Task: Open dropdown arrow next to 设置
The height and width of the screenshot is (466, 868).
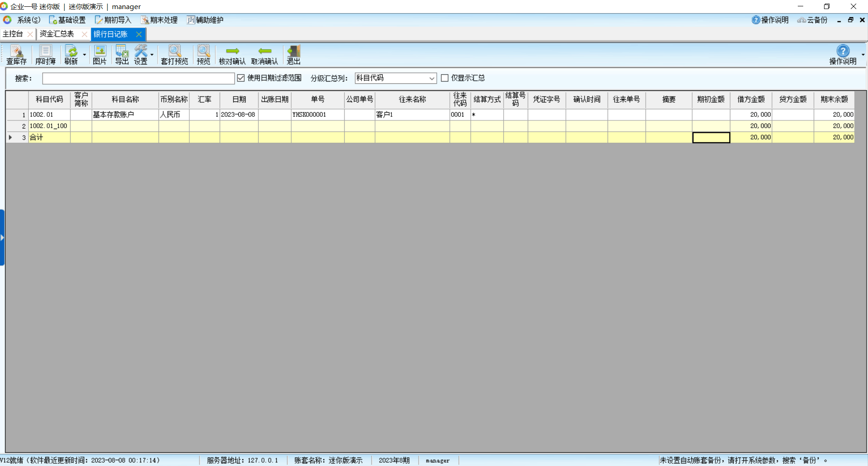Action: pos(152,55)
